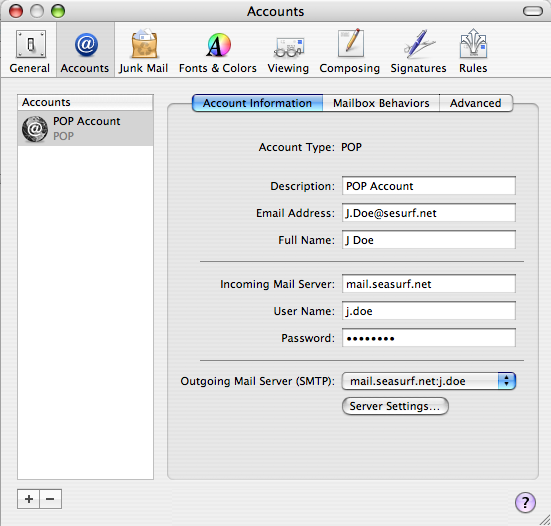Open the Signatures preferences pane
Viewport: 551px width, 526px height.
[418, 51]
